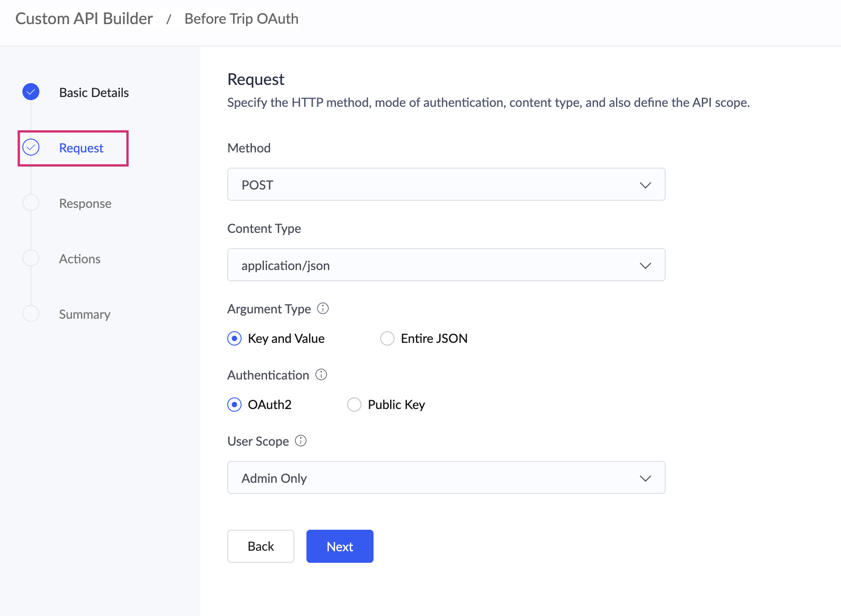
Task: Open the Response step in sidebar
Action: coord(85,203)
